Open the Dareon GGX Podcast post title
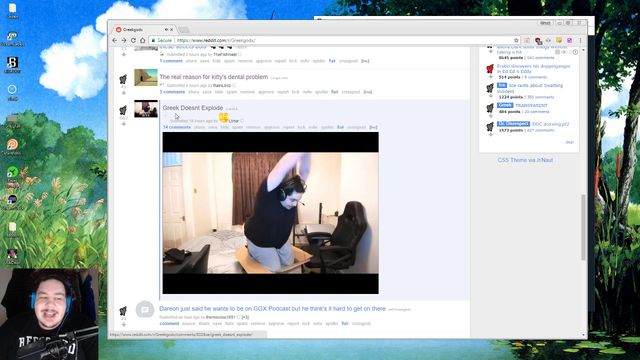Image resolution: width=640 pixels, height=360 pixels. pos(272,309)
